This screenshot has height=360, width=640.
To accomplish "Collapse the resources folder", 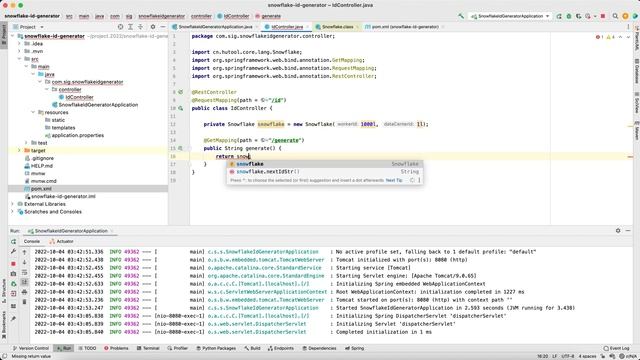I will coord(33,112).
